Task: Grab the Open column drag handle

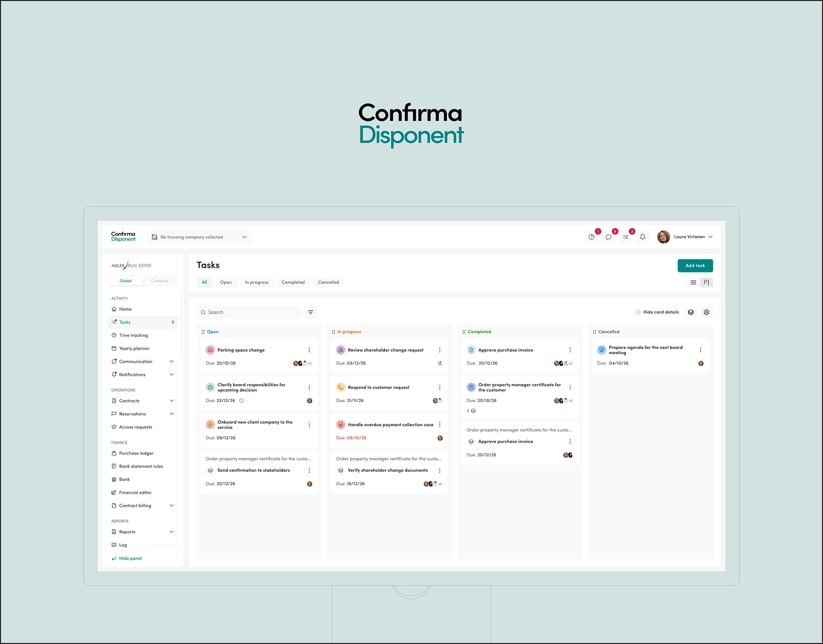Action: pyautogui.click(x=203, y=332)
